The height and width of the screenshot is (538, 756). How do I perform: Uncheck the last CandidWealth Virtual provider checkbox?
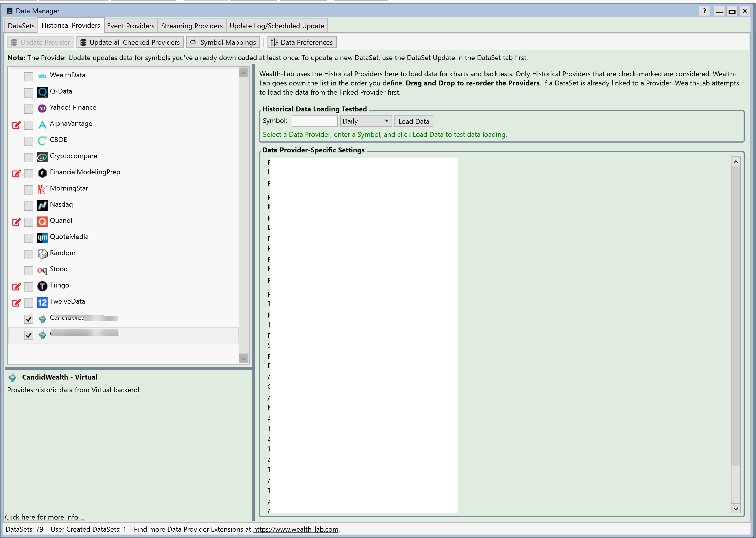(29, 335)
